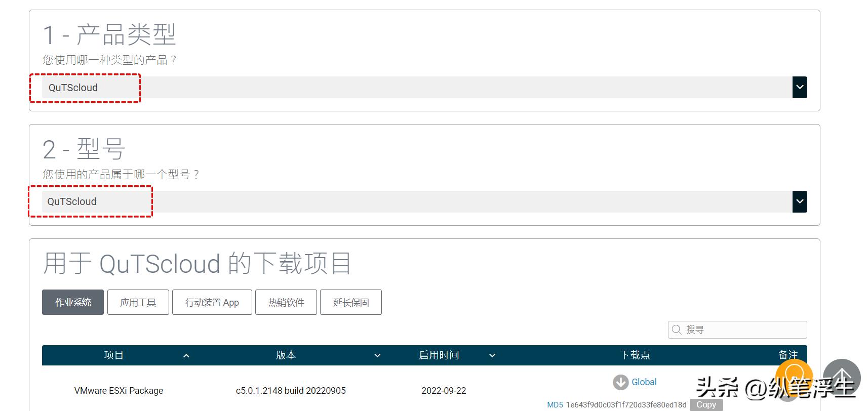Sort by 启用时间 column chevron
This screenshot has height=411, width=868.
(492, 356)
